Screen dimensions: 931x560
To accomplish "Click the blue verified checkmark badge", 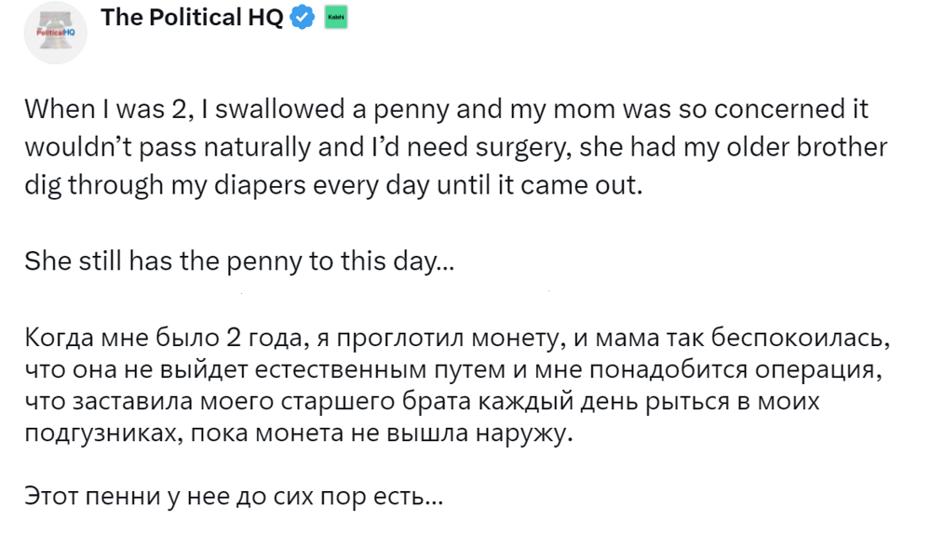I will tap(303, 18).
